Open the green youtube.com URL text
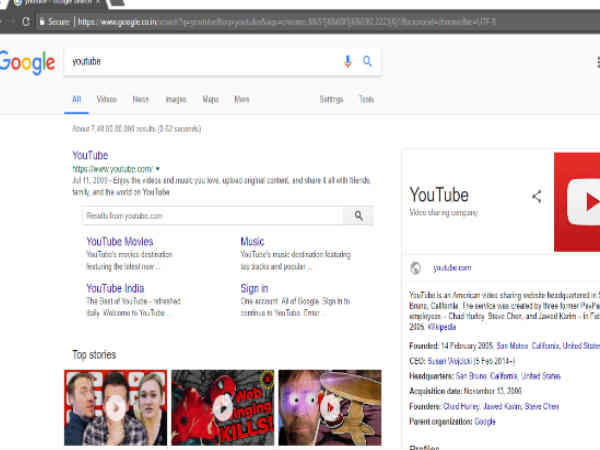 pos(112,169)
